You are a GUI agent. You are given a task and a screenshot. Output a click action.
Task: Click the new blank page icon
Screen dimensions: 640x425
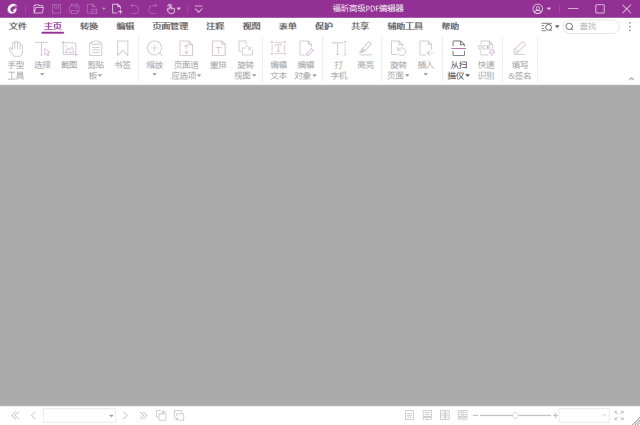(117, 9)
